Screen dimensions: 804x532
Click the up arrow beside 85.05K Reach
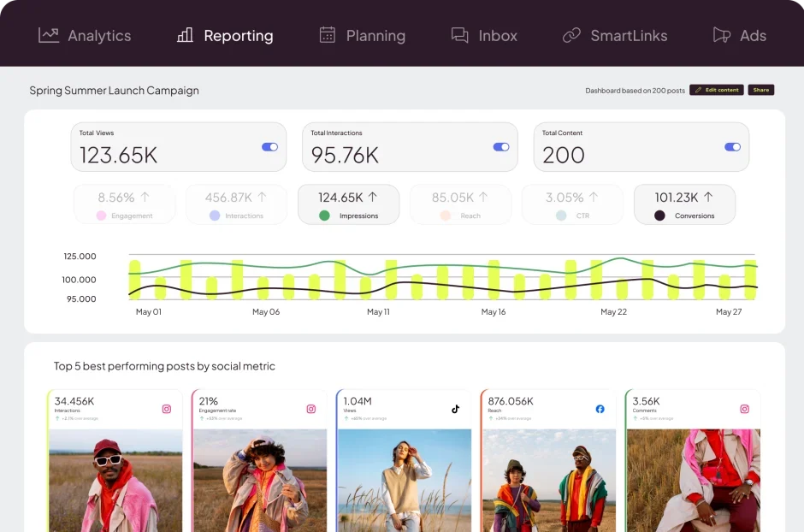[483, 197]
